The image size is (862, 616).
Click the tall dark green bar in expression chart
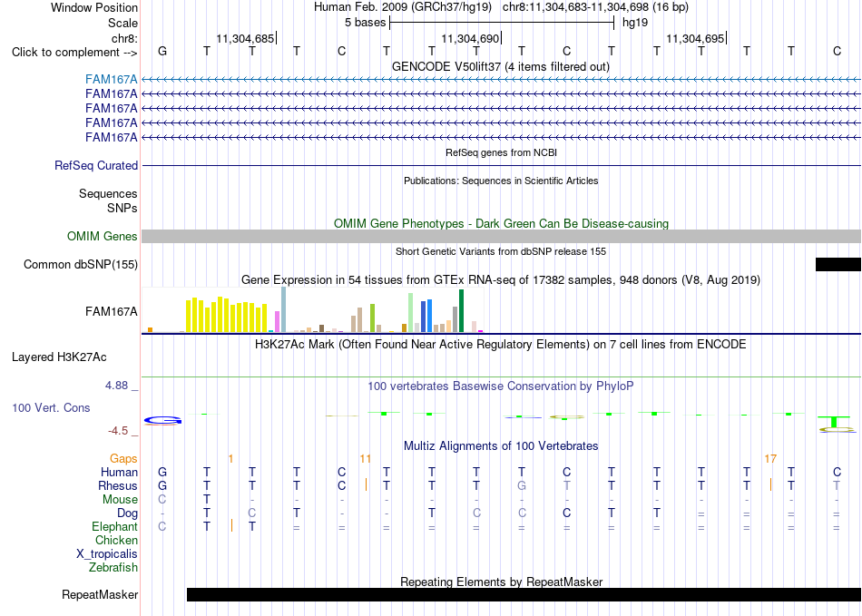click(x=461, y=311)
